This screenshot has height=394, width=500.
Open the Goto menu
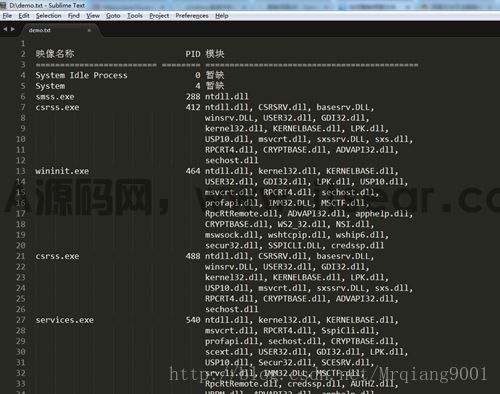[x=113, y=16]
